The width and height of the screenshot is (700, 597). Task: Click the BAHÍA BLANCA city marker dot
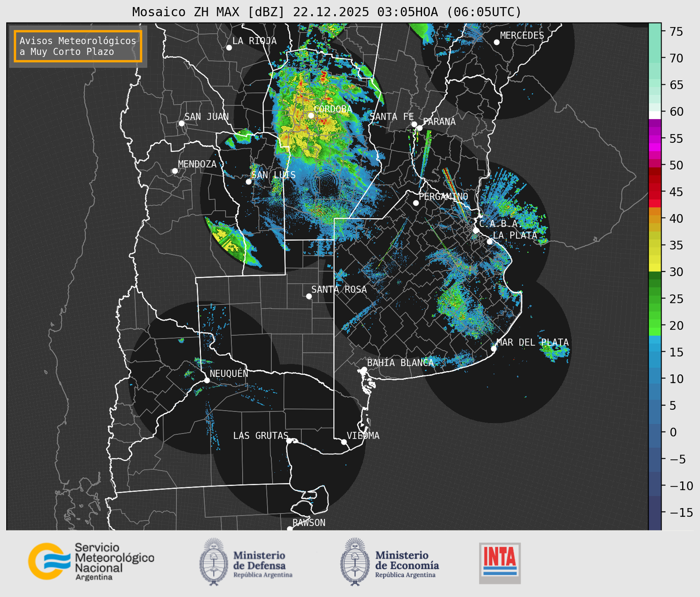click(x=364, y=369)
